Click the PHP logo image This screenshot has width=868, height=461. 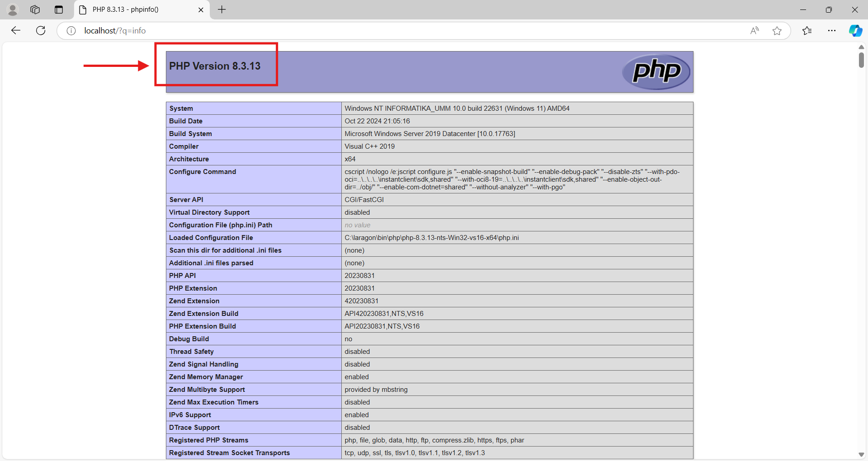[x=656, y=71]
